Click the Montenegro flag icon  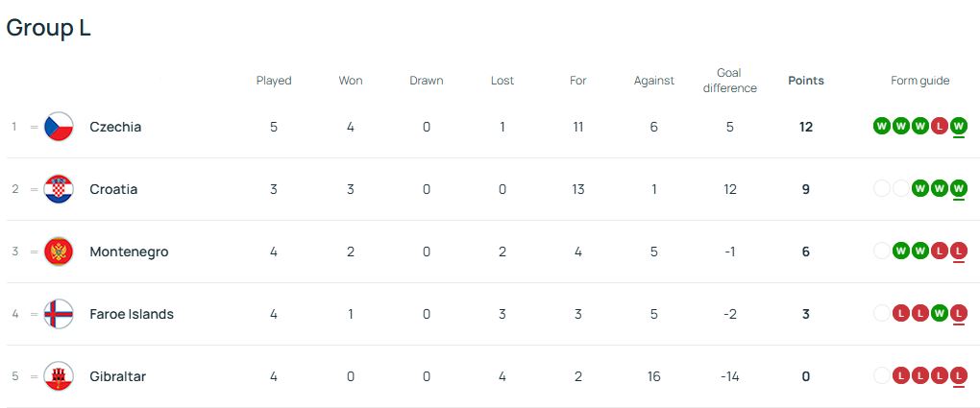click(x=59, y=252)
